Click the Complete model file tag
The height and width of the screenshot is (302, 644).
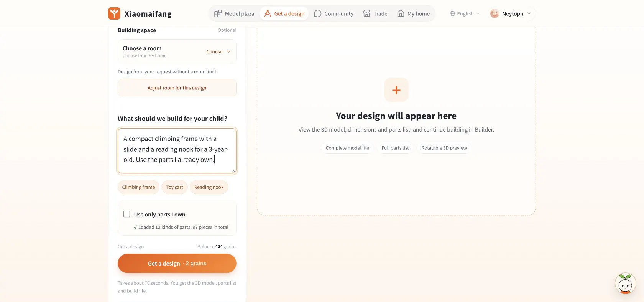[x=347, y=148]
